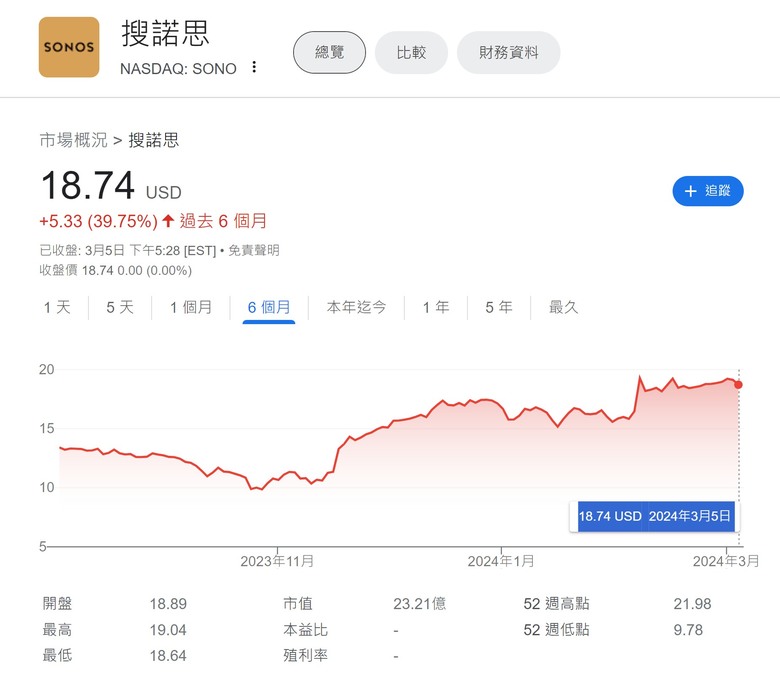Click the y-axis label 20

tap(47, 370)
